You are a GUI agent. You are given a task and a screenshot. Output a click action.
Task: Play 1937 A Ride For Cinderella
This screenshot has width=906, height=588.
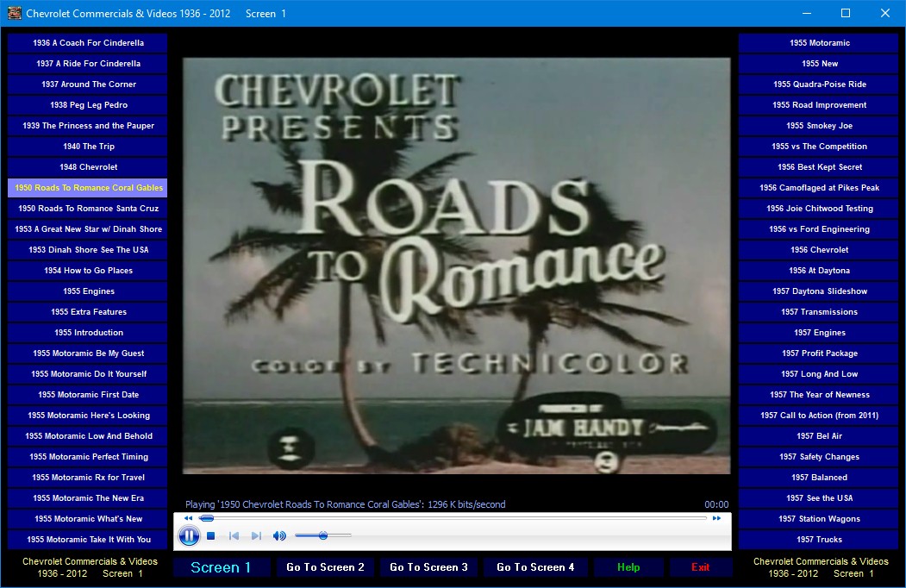click(88, 64)
